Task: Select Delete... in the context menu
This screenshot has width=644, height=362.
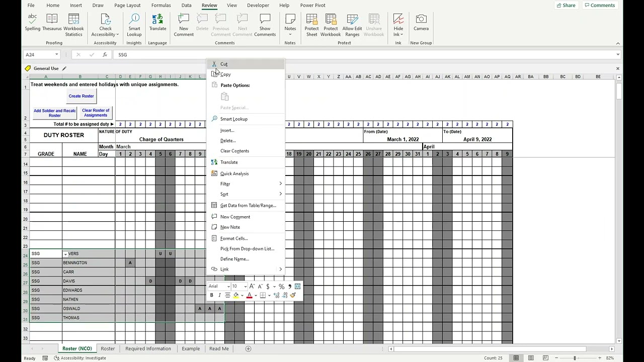Action: tap(246, 141)
